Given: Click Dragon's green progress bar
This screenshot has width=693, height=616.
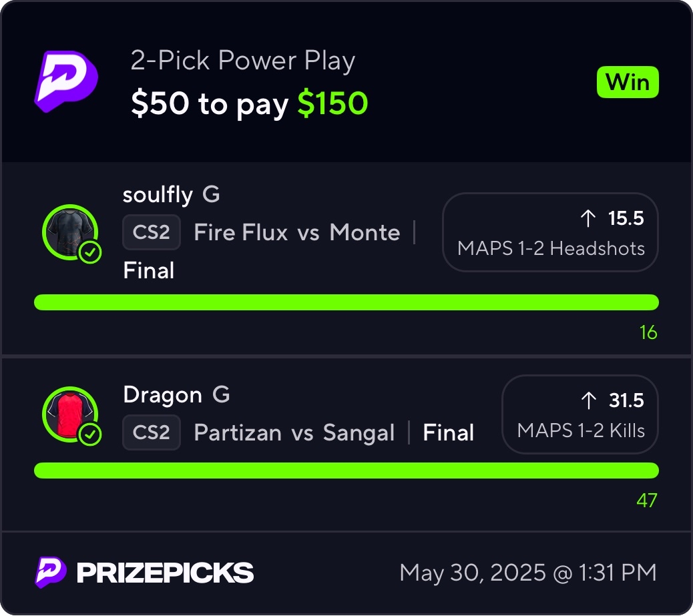Looking at the screenshot, I should [346, 471].
